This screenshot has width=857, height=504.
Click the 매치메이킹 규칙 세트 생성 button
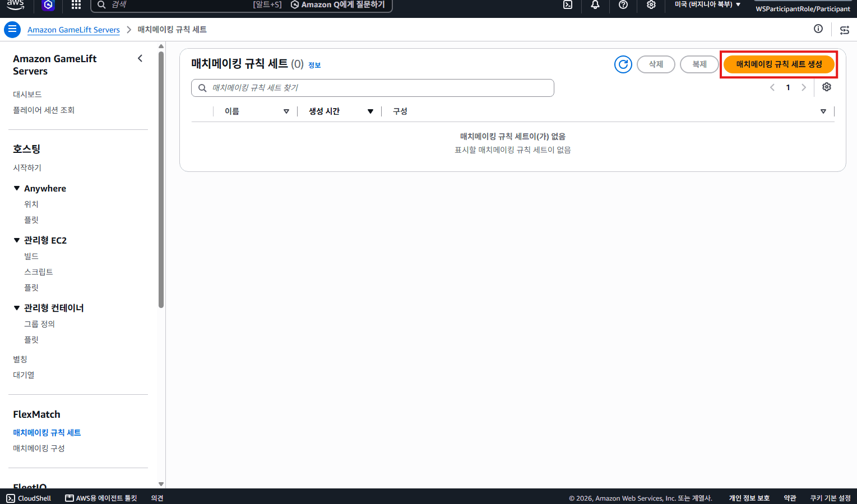click(779, 64)
